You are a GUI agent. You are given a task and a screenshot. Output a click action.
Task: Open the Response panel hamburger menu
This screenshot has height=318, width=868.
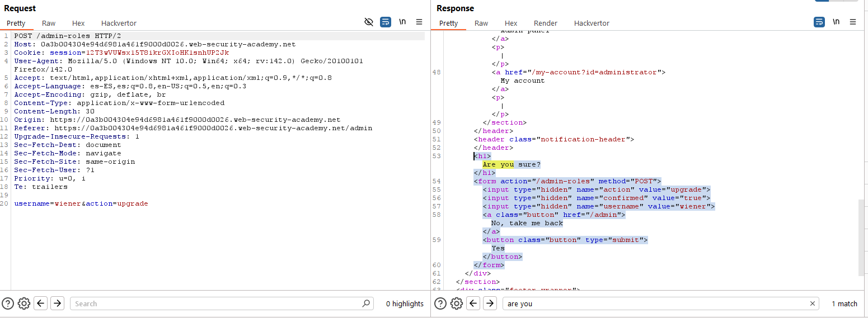[853, 22]
